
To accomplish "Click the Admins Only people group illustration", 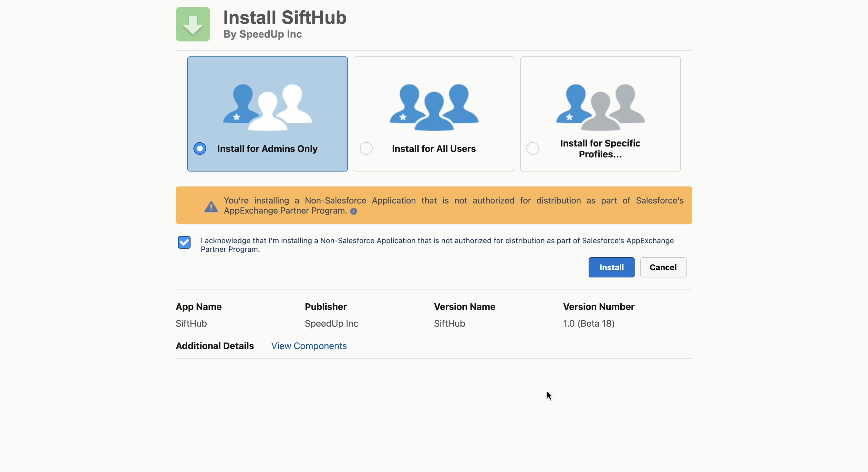I will click(x=267, y=107).
